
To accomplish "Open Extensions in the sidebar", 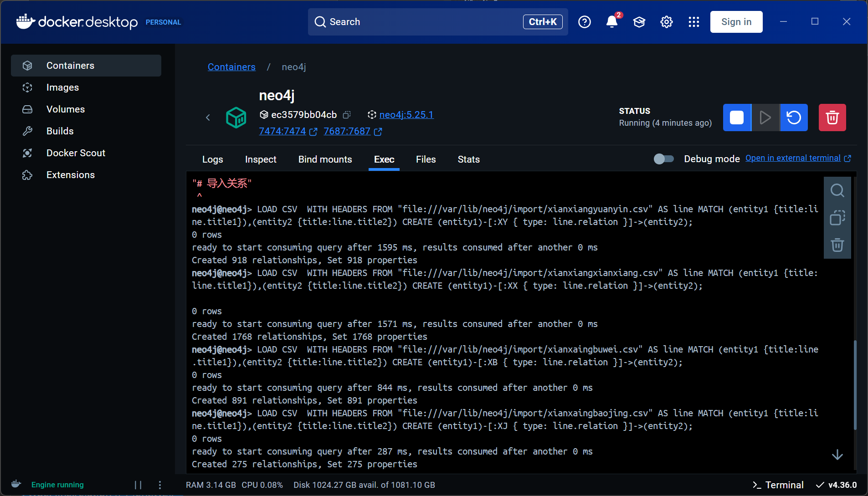I will [x=86, y=175].
